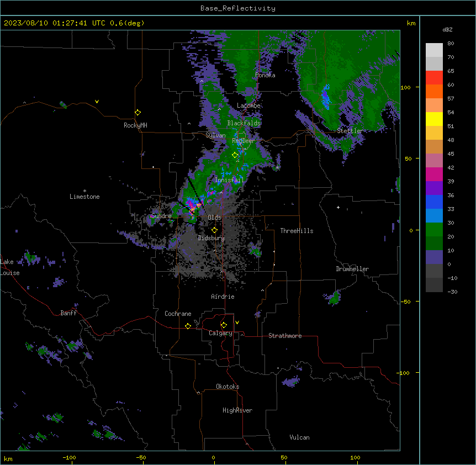476x465 pixels.
Task: Click the Calgary city label
Action: click(x=220, y=333)
